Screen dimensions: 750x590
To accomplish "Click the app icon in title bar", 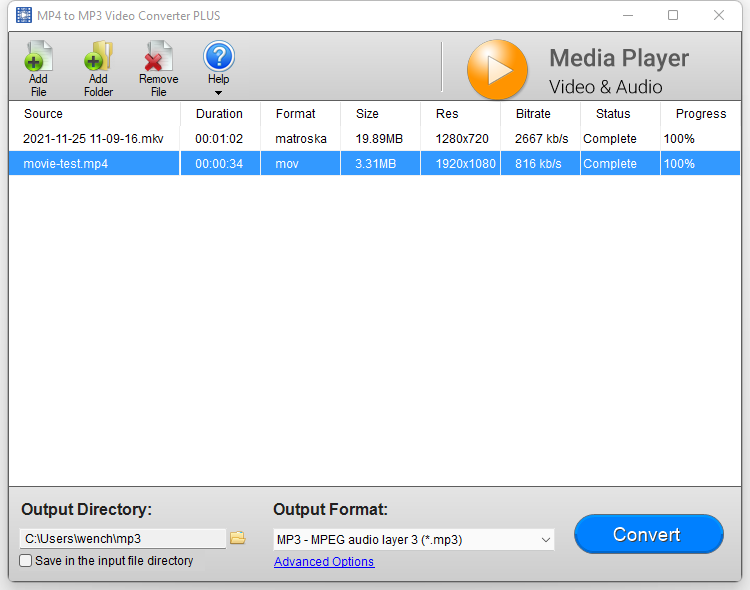I will (x=24, y=15).
